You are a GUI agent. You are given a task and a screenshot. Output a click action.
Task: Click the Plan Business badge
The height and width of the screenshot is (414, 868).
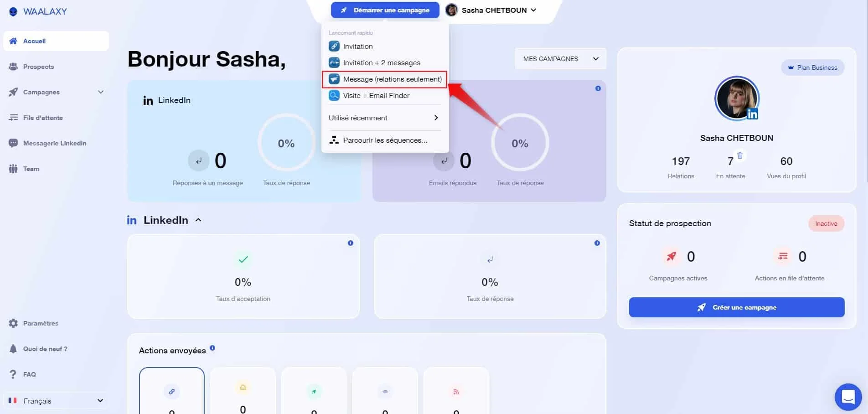click(813, 67)
